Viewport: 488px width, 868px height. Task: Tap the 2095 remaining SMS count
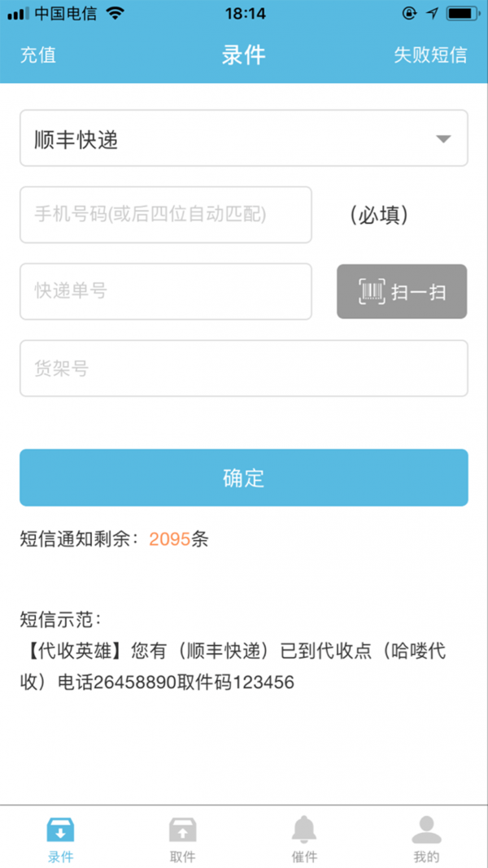click(169, 539)
